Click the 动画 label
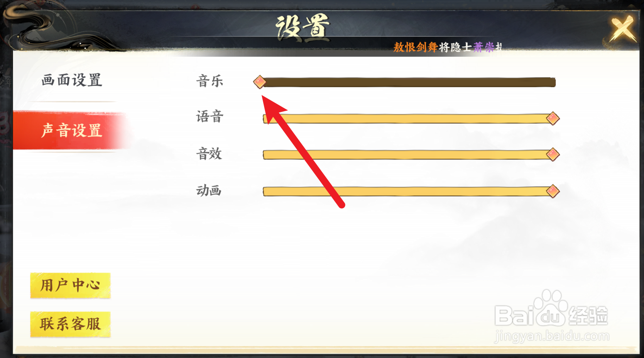 click(209, 190)
